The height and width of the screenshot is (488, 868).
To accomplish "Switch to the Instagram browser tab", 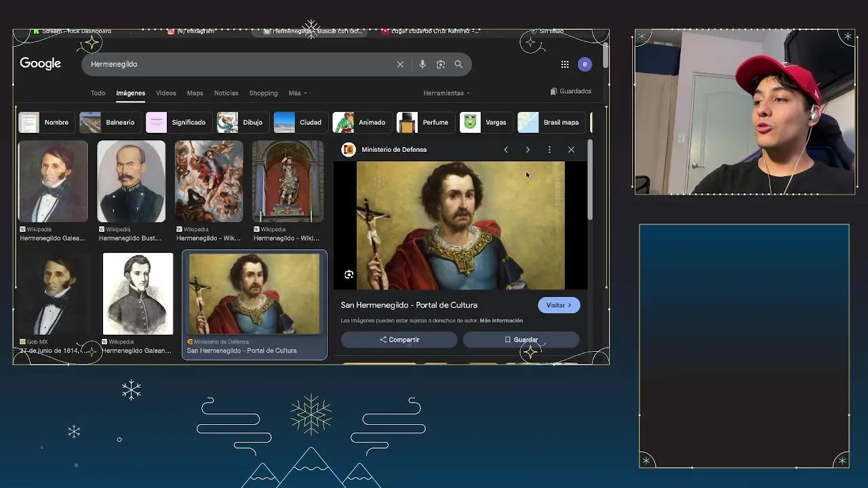I will [x=191, y=31].
